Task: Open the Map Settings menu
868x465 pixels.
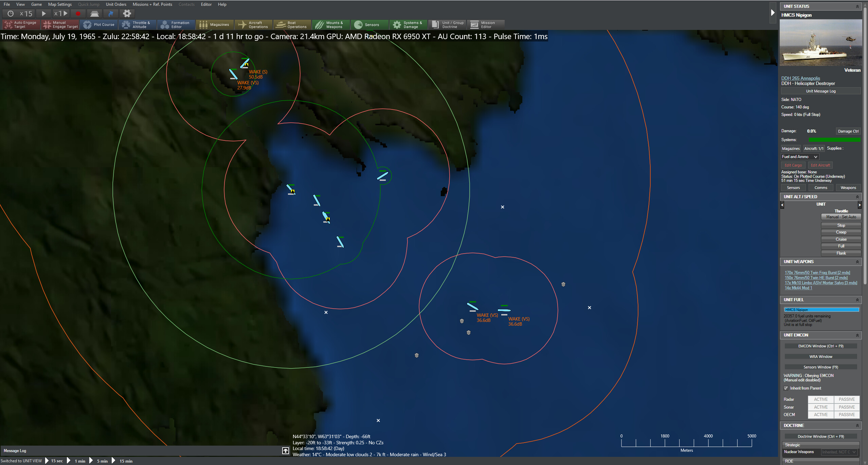Action: point(60,4)
